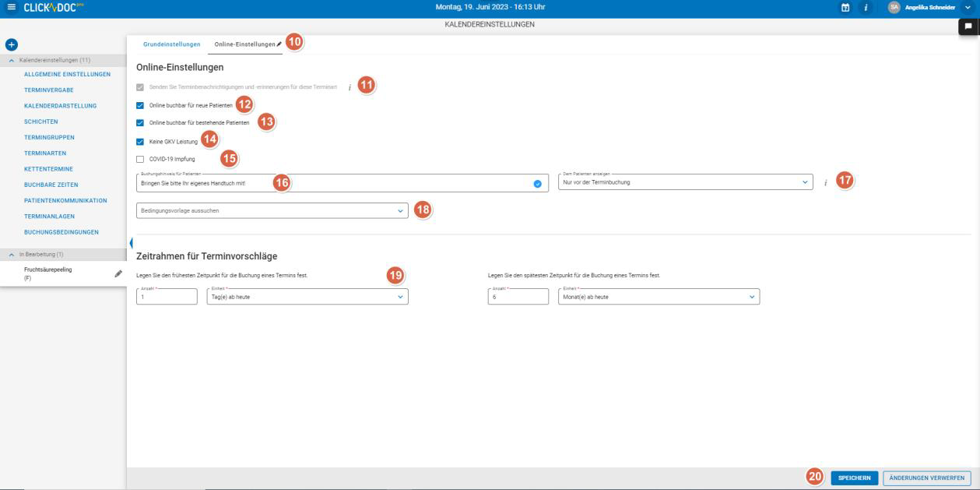Click ÄNDERUNGEN VERWERFEN button
980x490 pixels.
[x=927, y=478]
